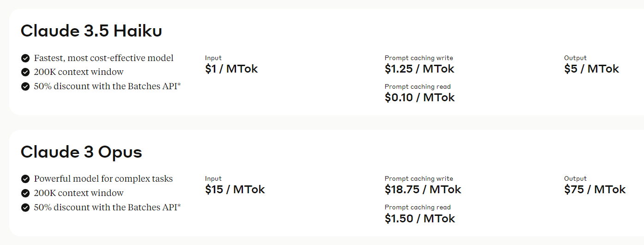The image size is (644, 245).
Task: Click the checkmark icon next to Haiku 200K context window
Action: click(25, 72)
